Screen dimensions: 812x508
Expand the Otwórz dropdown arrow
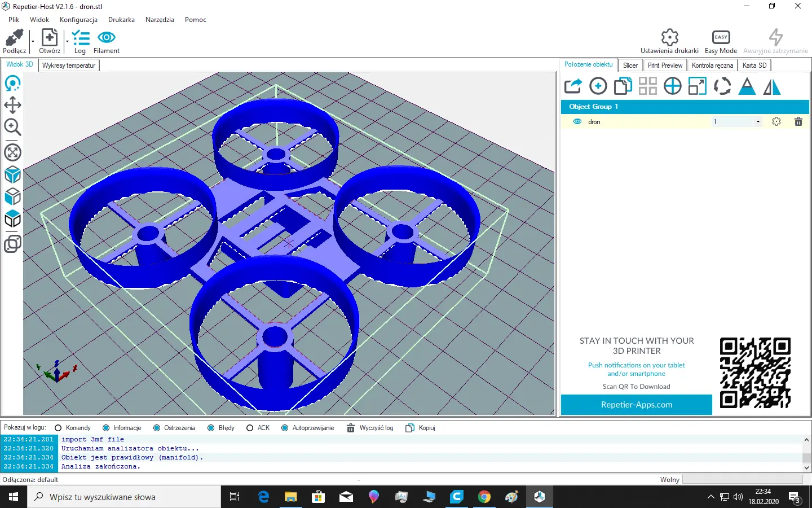coord(67,41)
